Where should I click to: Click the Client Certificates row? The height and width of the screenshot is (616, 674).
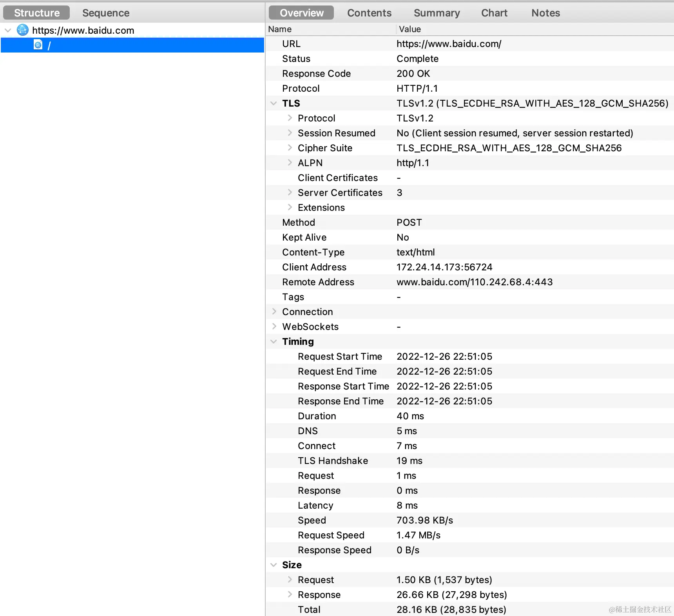(x=470, y=178)
